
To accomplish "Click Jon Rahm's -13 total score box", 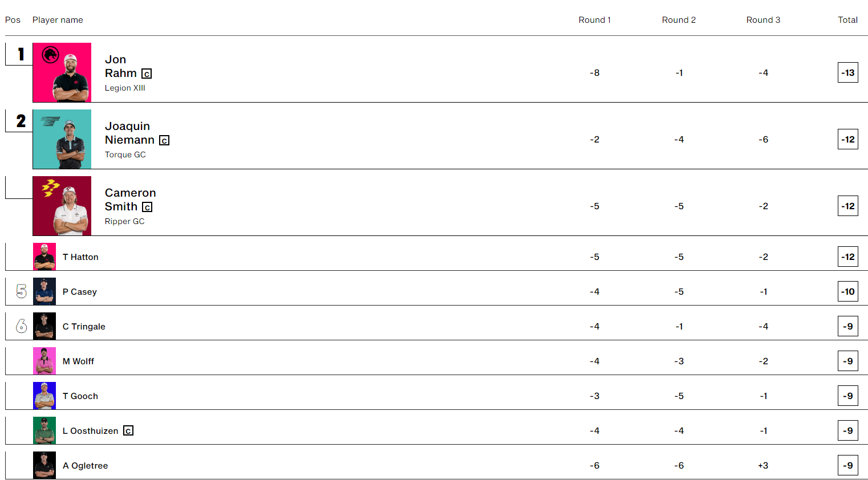I will [x=847, y=73].
